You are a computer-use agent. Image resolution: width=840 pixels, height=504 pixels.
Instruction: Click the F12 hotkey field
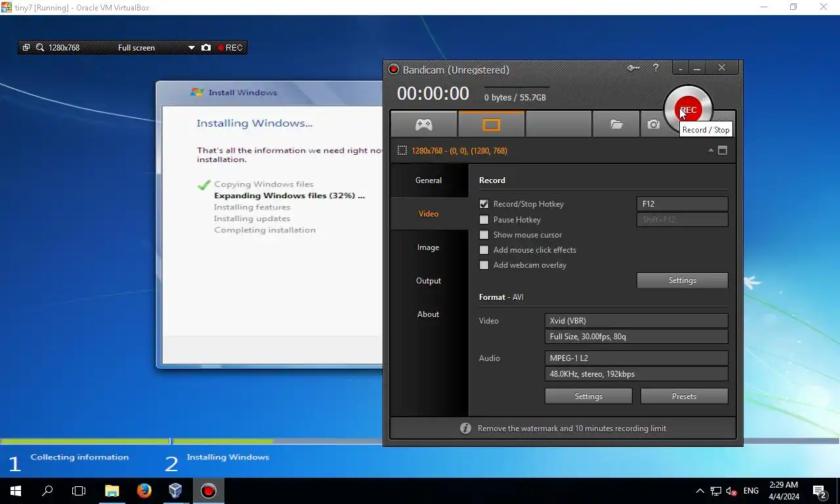(682, 204)
